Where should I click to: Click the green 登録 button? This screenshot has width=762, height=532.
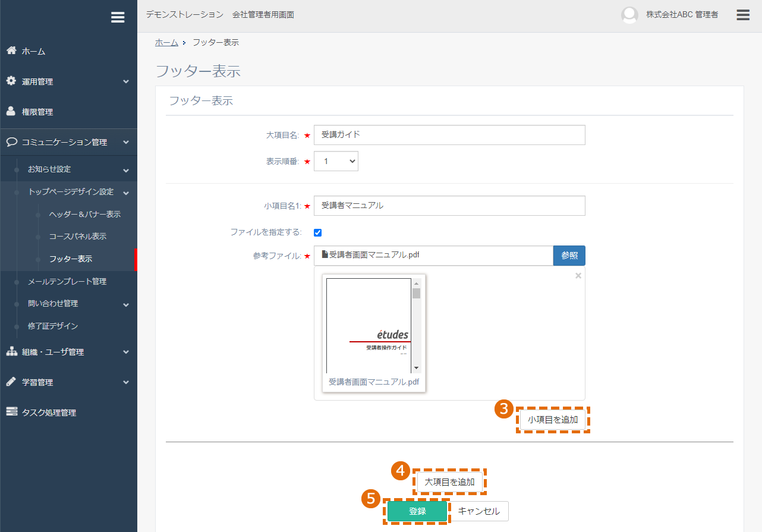pos(417,511)
